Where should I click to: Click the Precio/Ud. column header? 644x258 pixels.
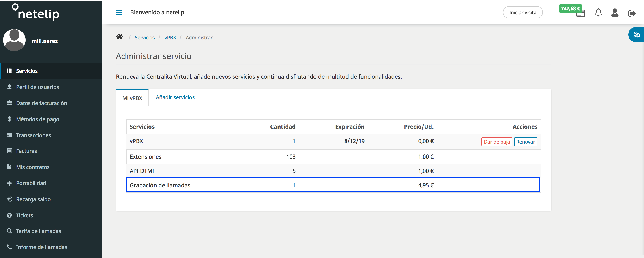coord(419,127)
